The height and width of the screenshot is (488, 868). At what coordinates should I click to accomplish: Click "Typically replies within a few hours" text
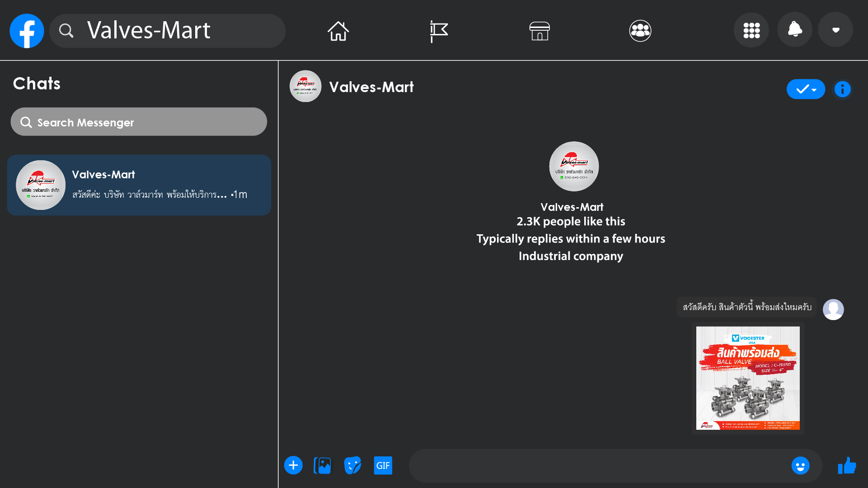[x=571, y=239]
